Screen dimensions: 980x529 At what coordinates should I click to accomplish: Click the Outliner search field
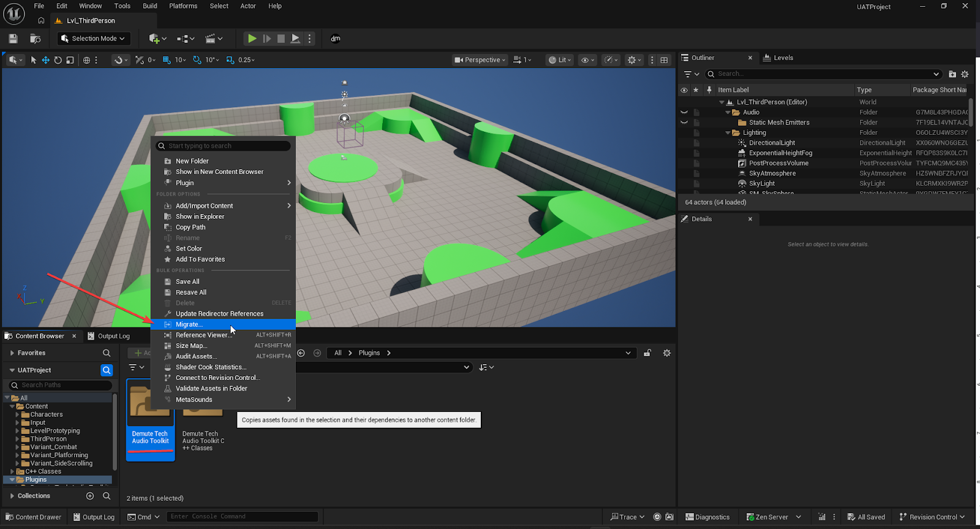click(824, 74)
